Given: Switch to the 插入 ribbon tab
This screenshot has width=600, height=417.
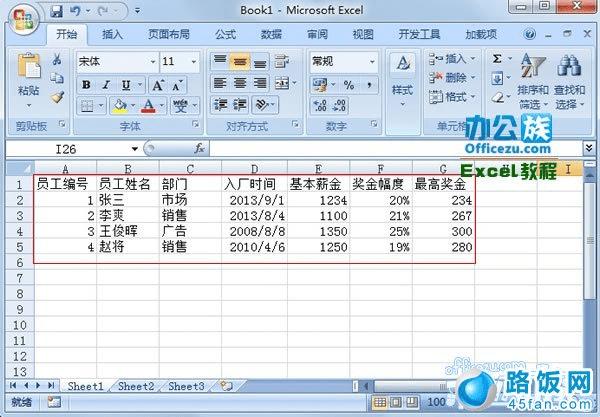Looking at the screenshot, I should point(112,34).
